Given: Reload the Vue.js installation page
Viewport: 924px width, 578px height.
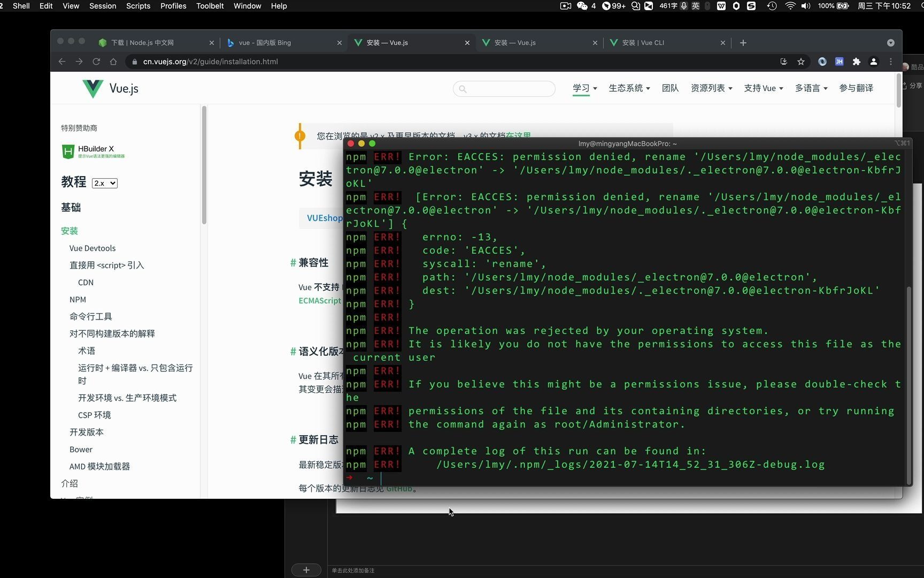Looking at the screenshot, I should coord(96,62).
